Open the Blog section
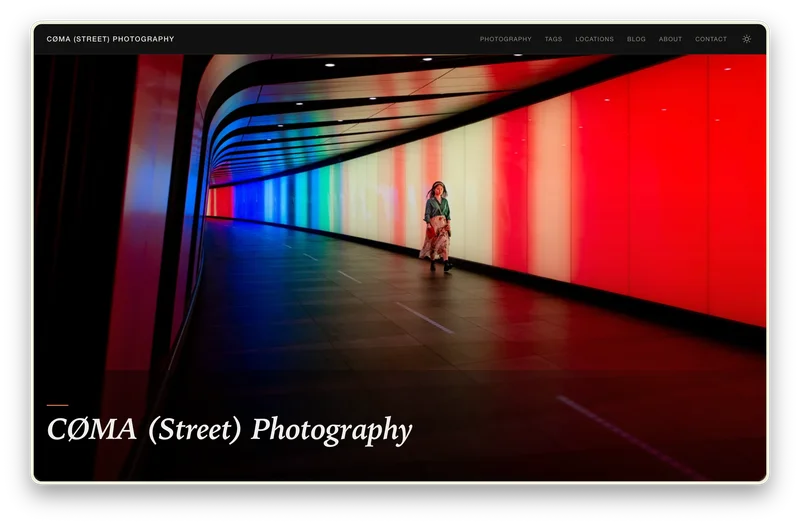The height and width of the screenshot is (525, 800). [x=636, y=39]
